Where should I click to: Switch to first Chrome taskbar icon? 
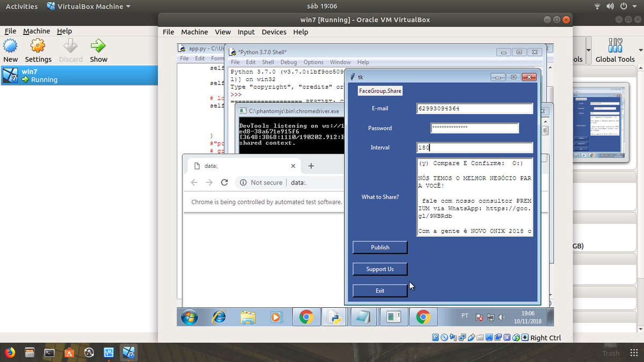[306, 317]
